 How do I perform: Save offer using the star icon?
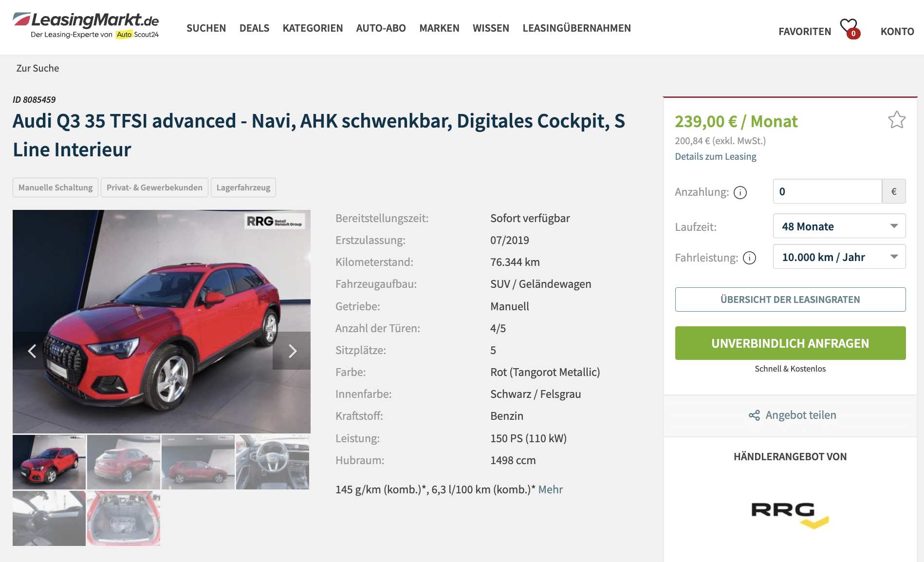click(x=896, y=120)
